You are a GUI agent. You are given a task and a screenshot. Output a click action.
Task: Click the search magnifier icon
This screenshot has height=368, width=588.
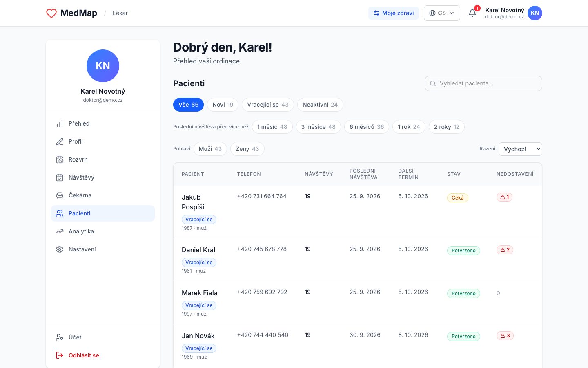point(433,83)
